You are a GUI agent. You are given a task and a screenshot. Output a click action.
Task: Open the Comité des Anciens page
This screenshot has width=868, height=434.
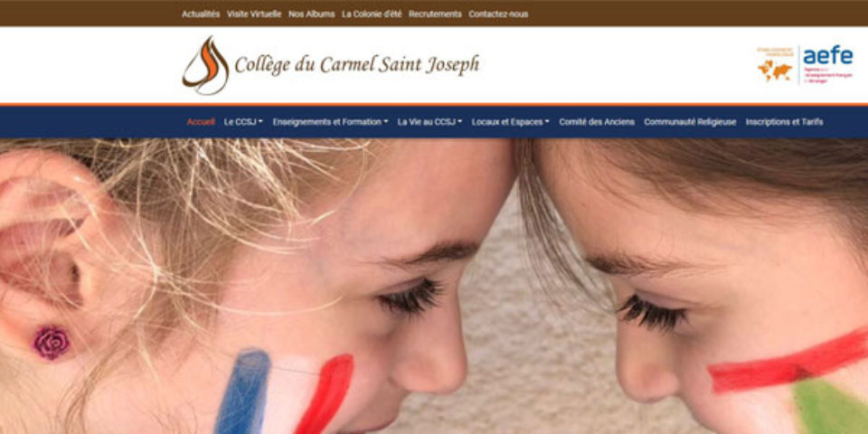[x=597, y=122]
